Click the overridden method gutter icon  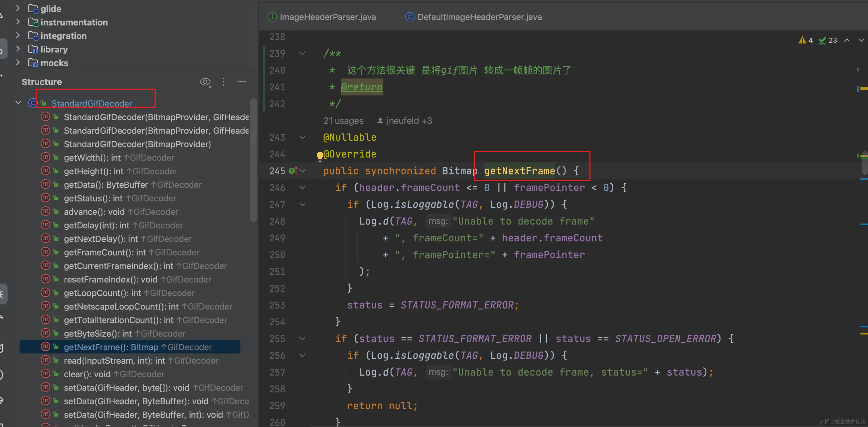pyautogui.click(x=293, y=171)
